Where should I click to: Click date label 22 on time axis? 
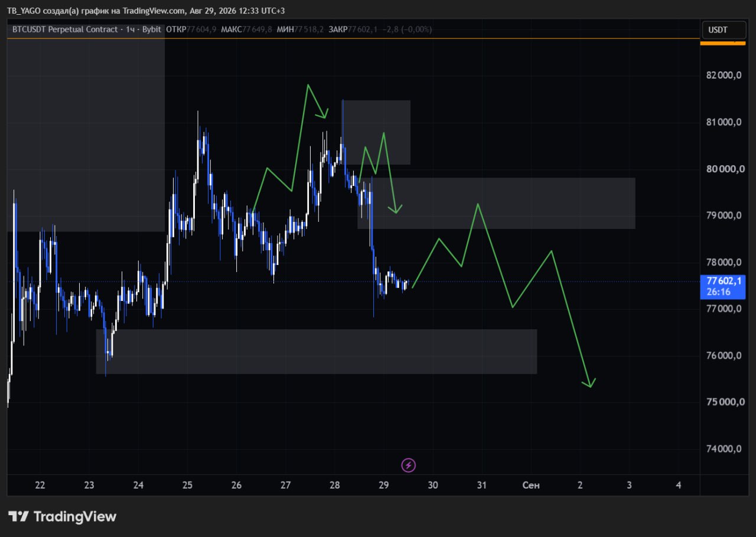[40, 485]
